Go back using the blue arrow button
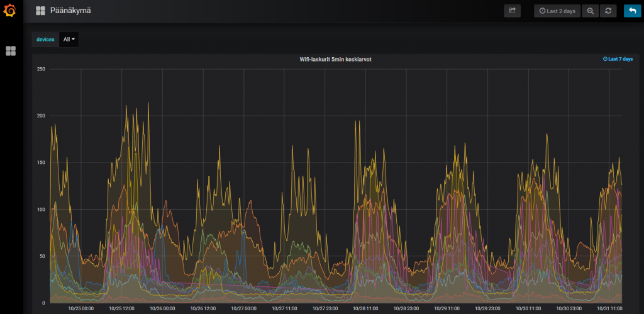644x314 pixels. pos(631,11)
